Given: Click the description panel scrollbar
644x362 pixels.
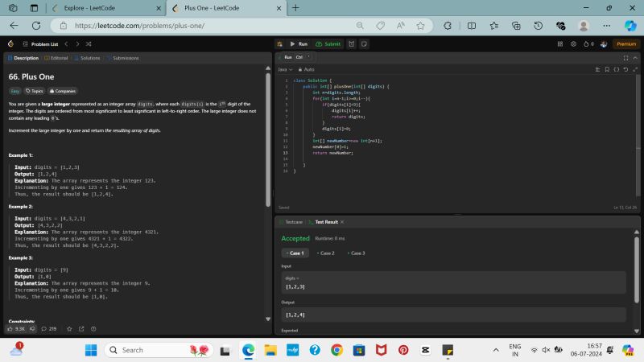Looking at the screenshot, I should (268, 139).
